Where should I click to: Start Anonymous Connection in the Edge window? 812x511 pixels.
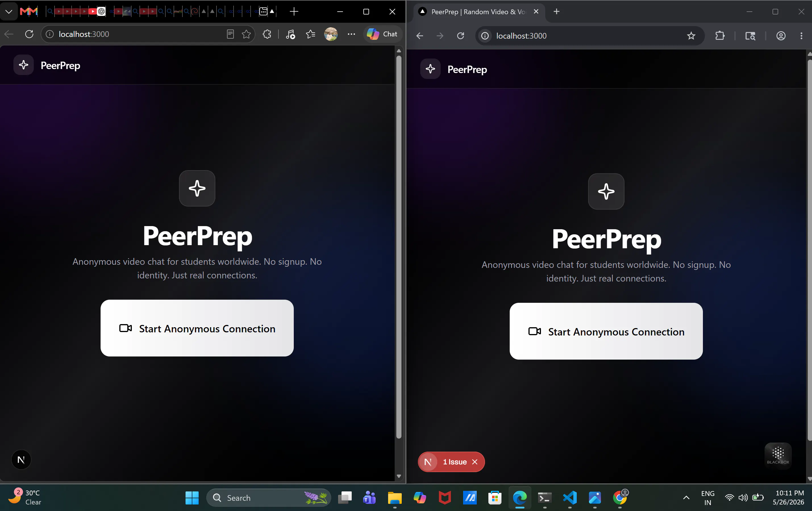tap(197, 328)
